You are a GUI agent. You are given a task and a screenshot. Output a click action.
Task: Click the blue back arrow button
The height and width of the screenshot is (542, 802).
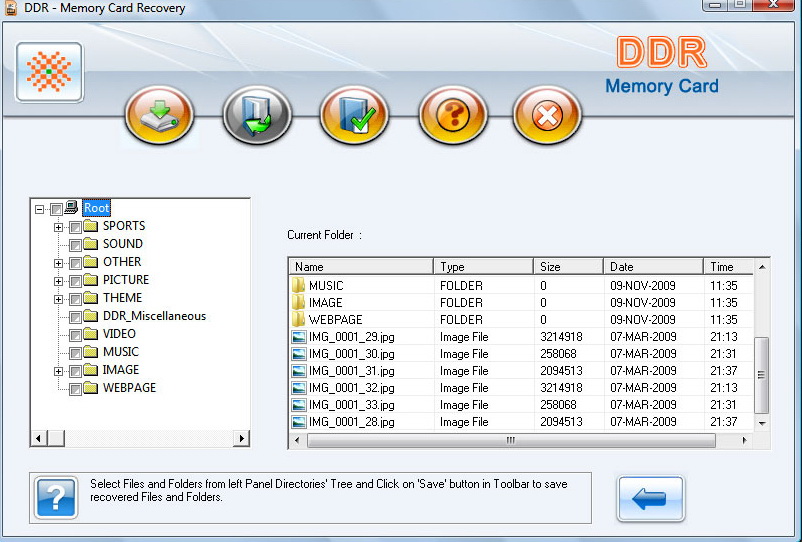(x=650, y=498)
